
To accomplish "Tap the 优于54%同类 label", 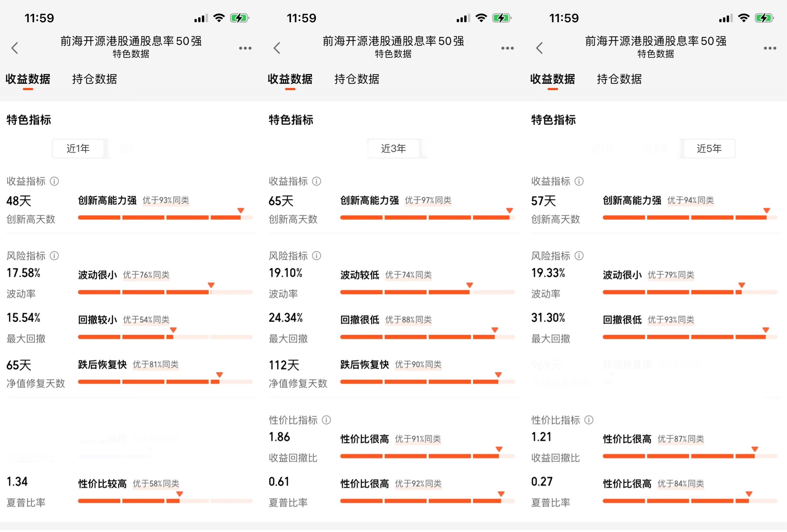I will pos(146,320).
